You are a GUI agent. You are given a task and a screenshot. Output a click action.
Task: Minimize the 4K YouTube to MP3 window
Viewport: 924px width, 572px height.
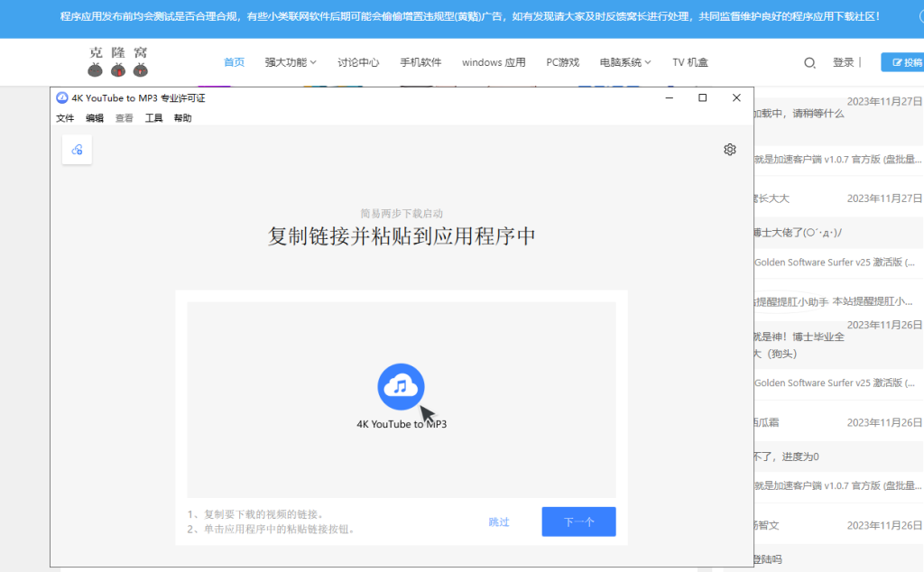point(669,97)
